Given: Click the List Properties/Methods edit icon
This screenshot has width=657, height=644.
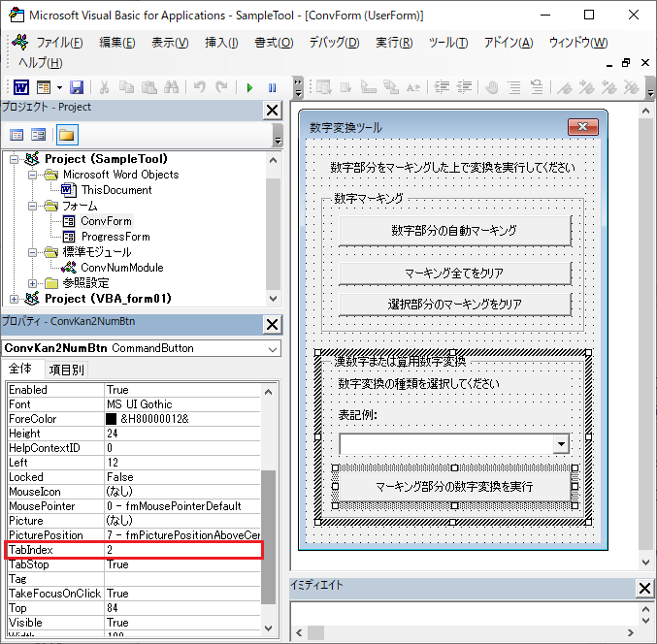Looking at the screenshot, I should click(324, 87).
